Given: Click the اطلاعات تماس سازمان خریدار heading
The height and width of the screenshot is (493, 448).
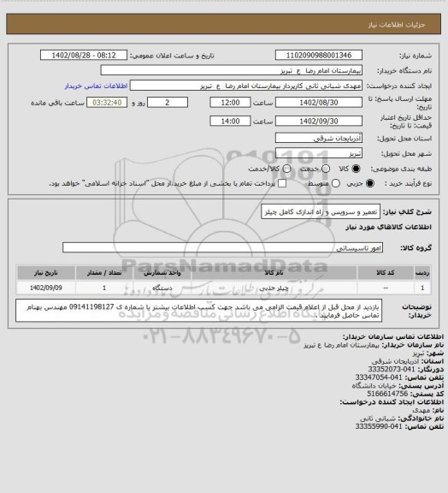Looking at the screenshot, I should [x=393, y=336].
